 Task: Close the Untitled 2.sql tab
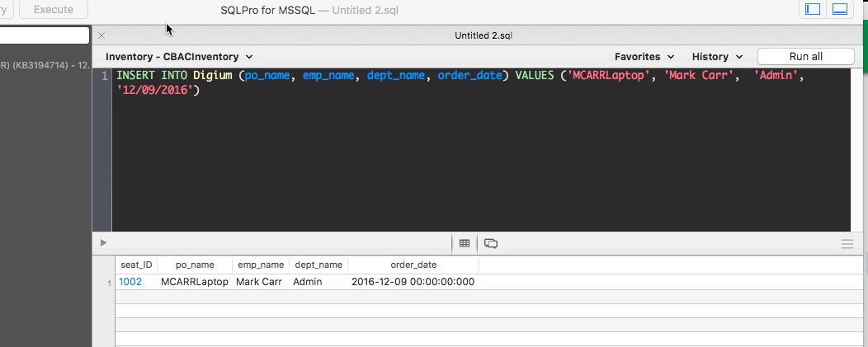101,35
